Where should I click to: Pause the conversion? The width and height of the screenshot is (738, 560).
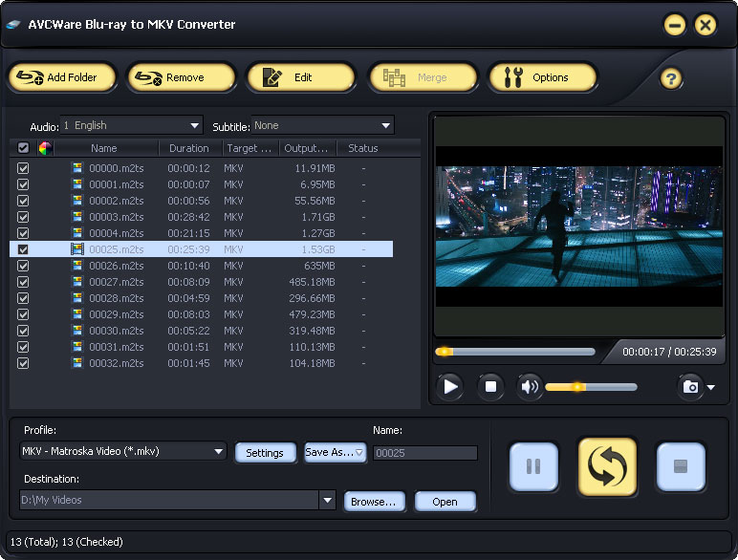point(533,466)
